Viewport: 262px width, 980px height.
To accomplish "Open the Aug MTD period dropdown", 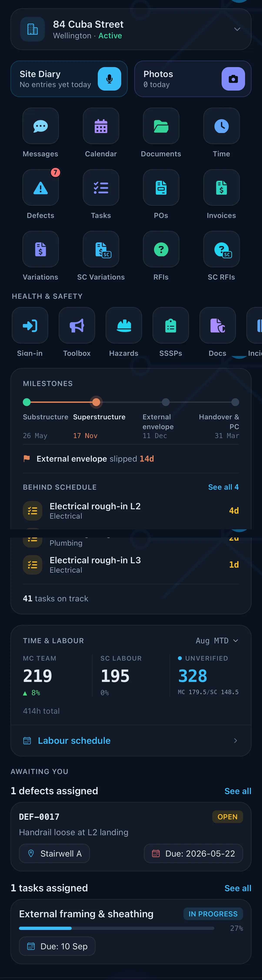I will pos(217,641).
